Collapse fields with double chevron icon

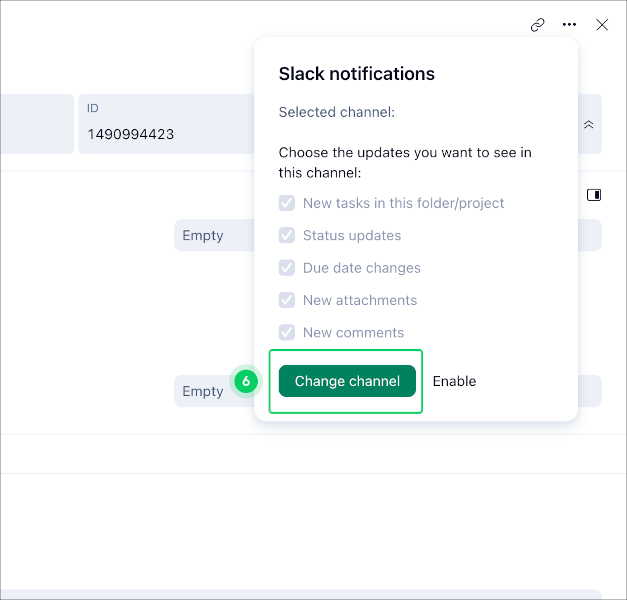tap(589, 124)
